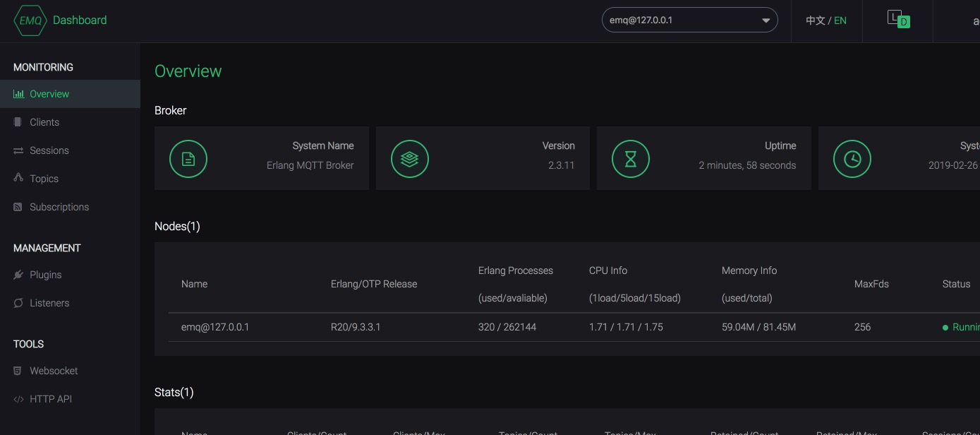The width and height of the screenshot is (980, 435).
Task: Open the Subscriptions icon
Action: pos(20,206)
